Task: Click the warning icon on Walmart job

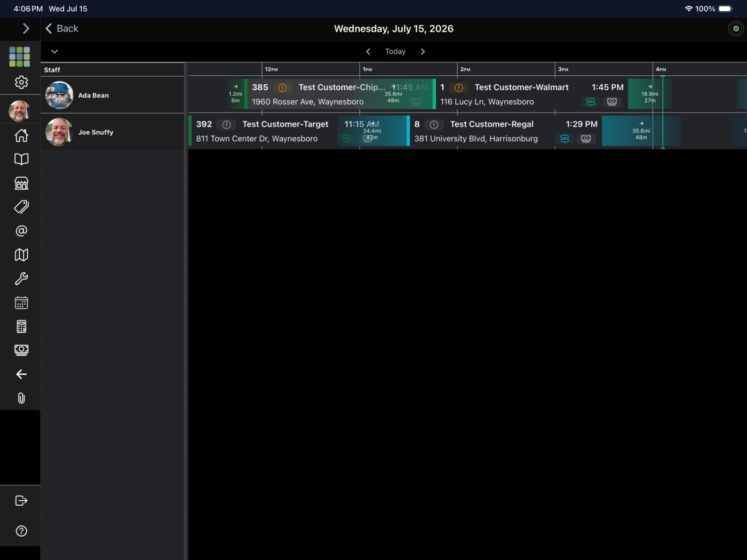Action: click(x=459, y=87)
